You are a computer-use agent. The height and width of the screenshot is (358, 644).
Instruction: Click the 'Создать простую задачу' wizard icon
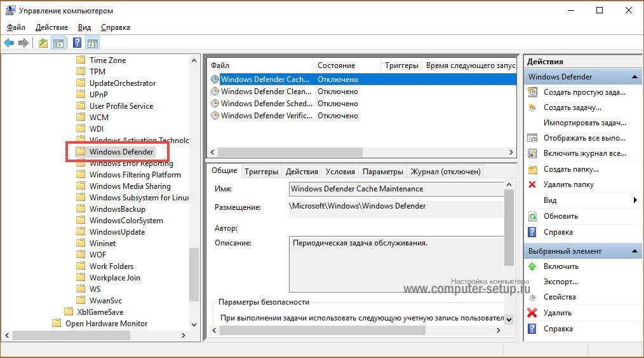(x=532, y=92)
